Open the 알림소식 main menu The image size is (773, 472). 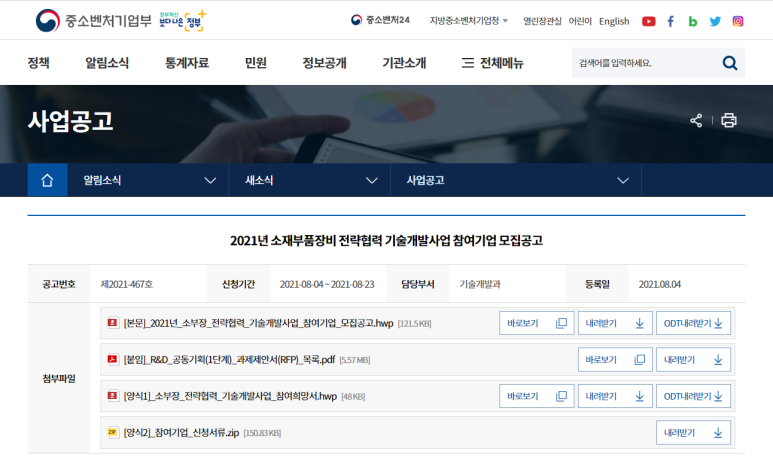(107, 63)
